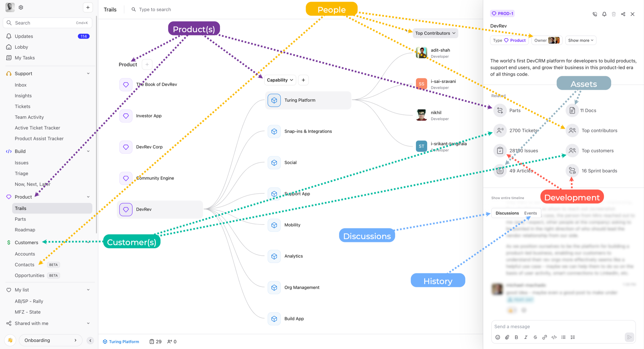
Task: Insert code block from message toolbar
Action: click(554, 337)
